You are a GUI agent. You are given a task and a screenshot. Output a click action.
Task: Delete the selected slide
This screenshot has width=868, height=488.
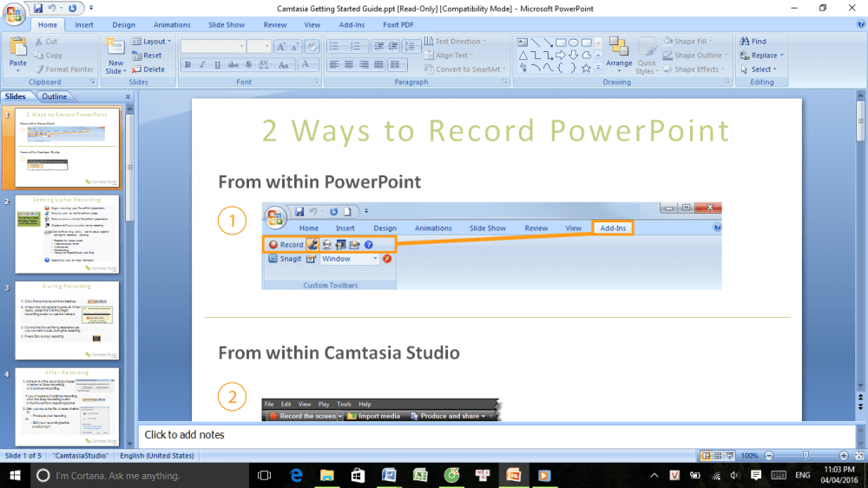click(x=148, y=69)
